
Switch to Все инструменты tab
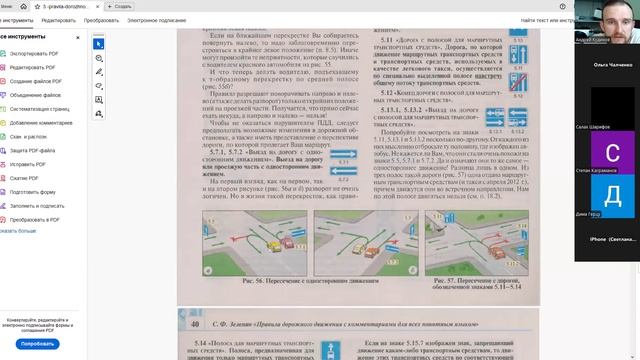[16, 20]
